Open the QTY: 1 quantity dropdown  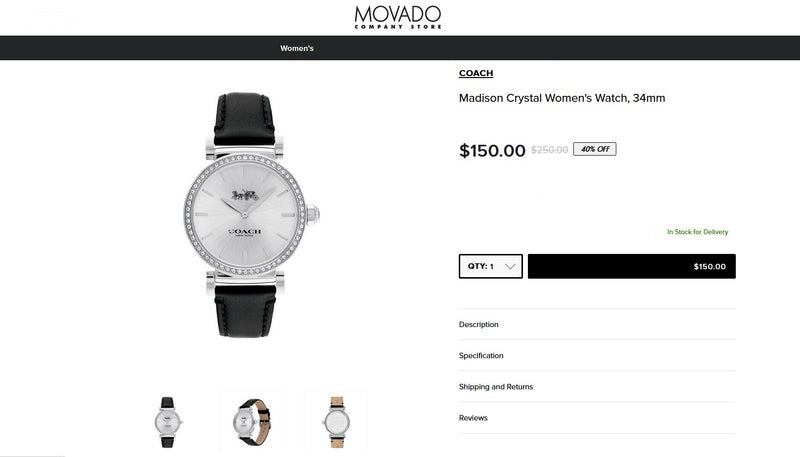point(490,266)
